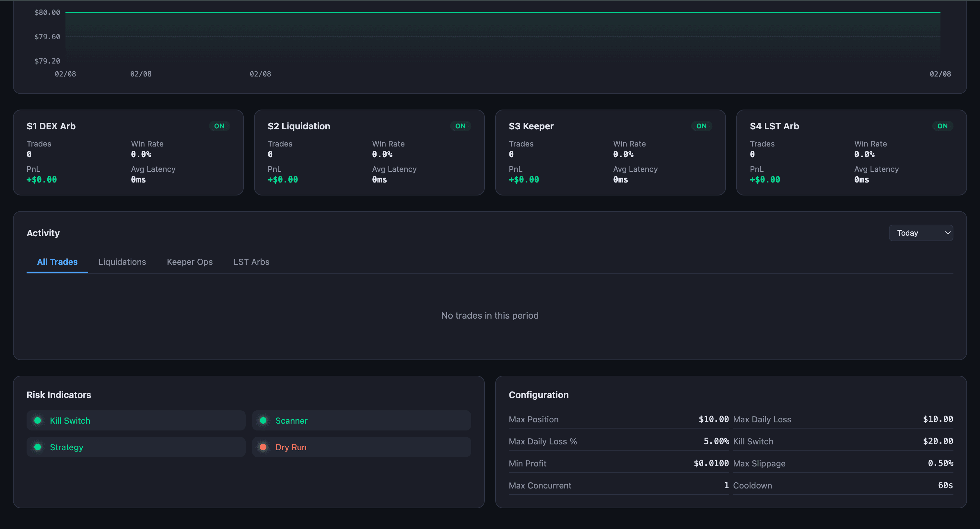Screen dimensions: 980x529
Task: Click the Cooldown 60s value
Action: [945, 485]
